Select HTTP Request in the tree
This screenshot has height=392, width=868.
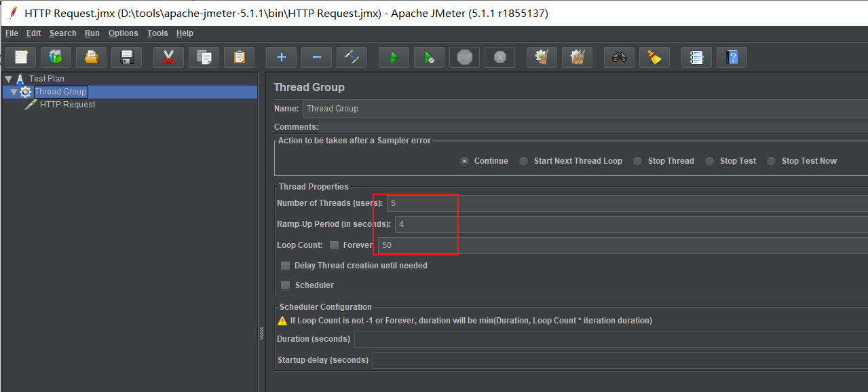(68, 105)
